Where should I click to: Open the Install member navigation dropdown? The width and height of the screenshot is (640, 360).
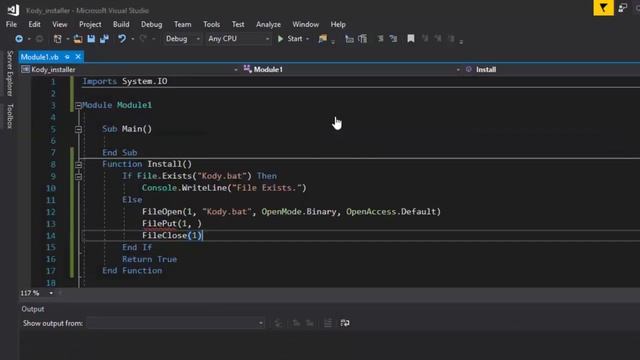point(553,69)
